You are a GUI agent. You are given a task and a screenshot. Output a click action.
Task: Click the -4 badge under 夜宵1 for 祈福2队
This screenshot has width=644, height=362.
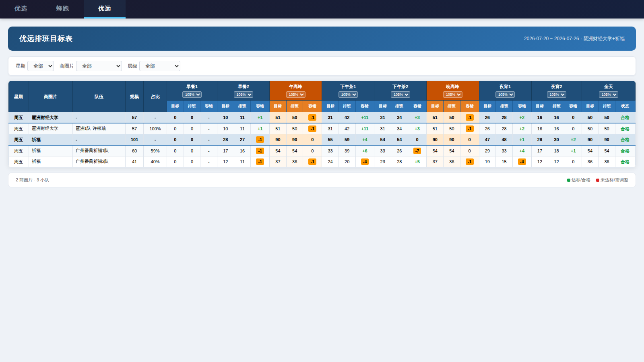point(522,162)
